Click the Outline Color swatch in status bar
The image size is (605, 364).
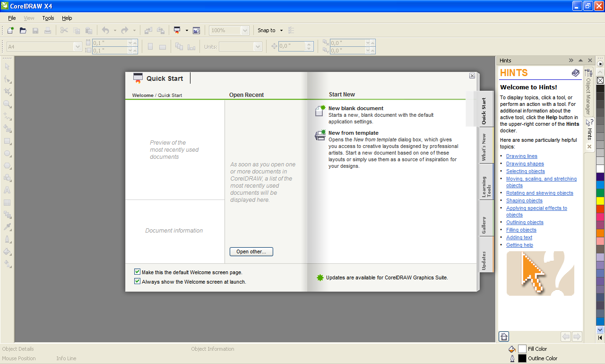point(522,358)
